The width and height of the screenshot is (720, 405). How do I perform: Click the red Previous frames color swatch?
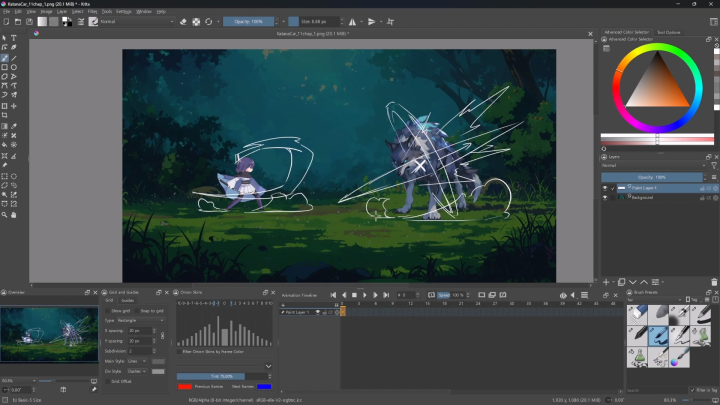(x=185, y=385)
